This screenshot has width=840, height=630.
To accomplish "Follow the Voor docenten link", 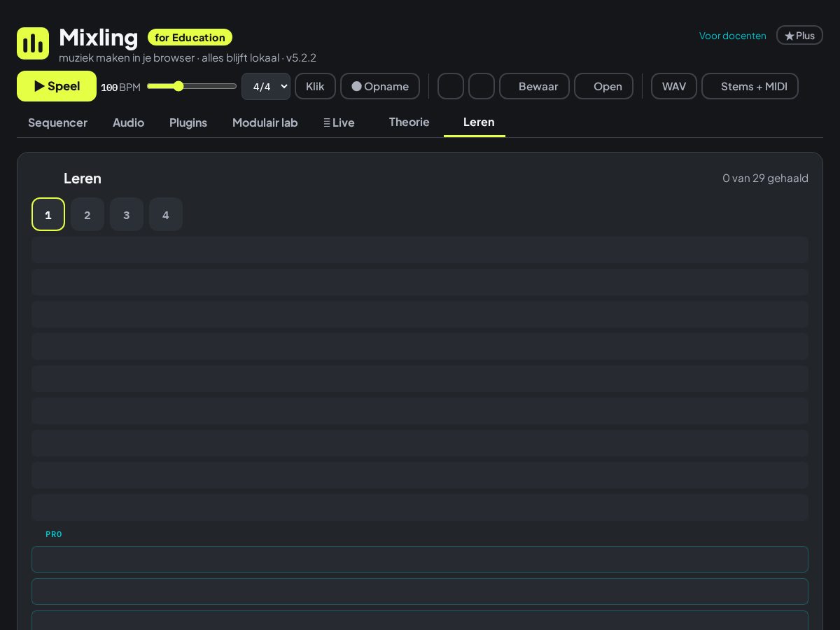I will (733, 36).
